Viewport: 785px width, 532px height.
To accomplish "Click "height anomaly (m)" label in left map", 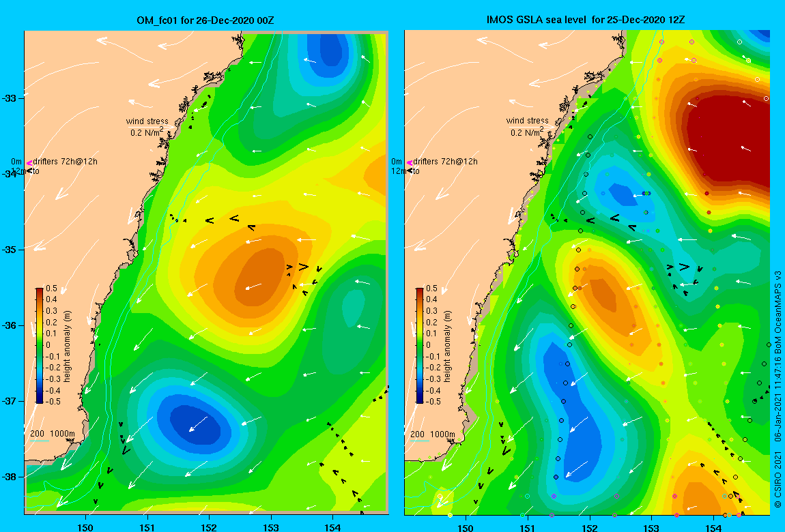I will pyautogui.click(x=68, y=346).
